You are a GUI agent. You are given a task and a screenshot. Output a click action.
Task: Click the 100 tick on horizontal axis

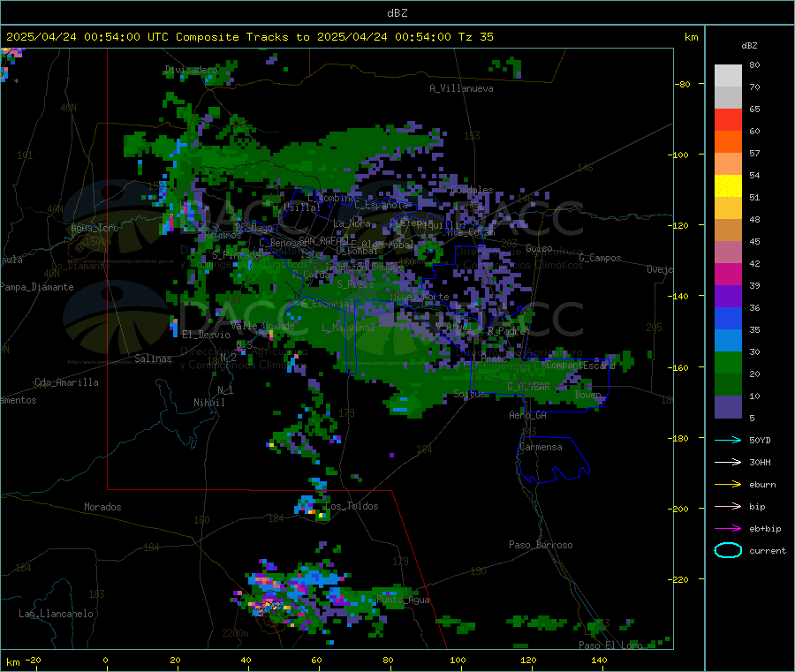458,660
